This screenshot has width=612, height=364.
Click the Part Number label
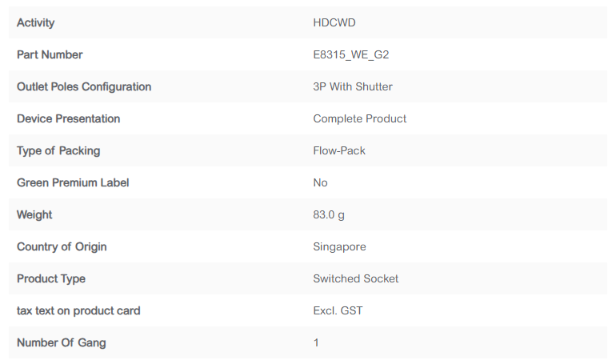pyautogui.click(x=50, y=54)
